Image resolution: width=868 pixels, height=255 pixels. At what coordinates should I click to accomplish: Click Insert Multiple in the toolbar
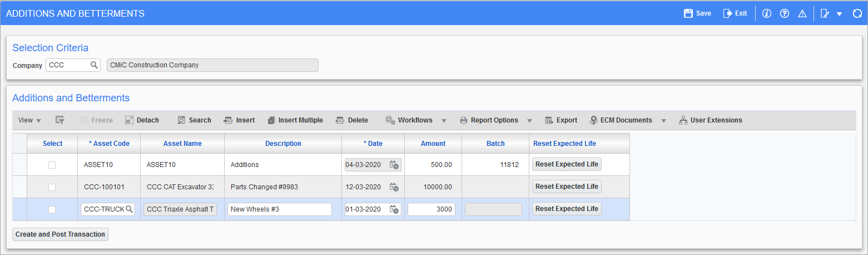pyautogui.click(x=295, y=120)
